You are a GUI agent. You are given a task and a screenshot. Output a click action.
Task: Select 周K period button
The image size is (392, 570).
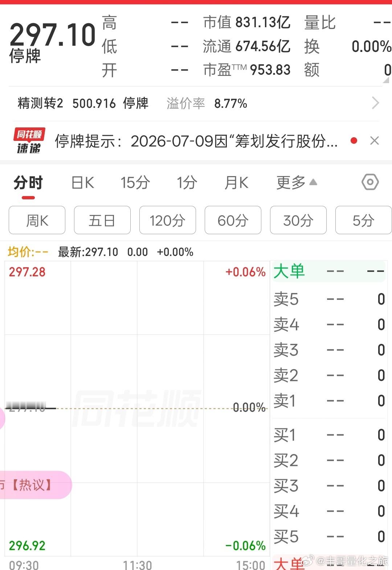pyautogui.click(x=37, y=220)
